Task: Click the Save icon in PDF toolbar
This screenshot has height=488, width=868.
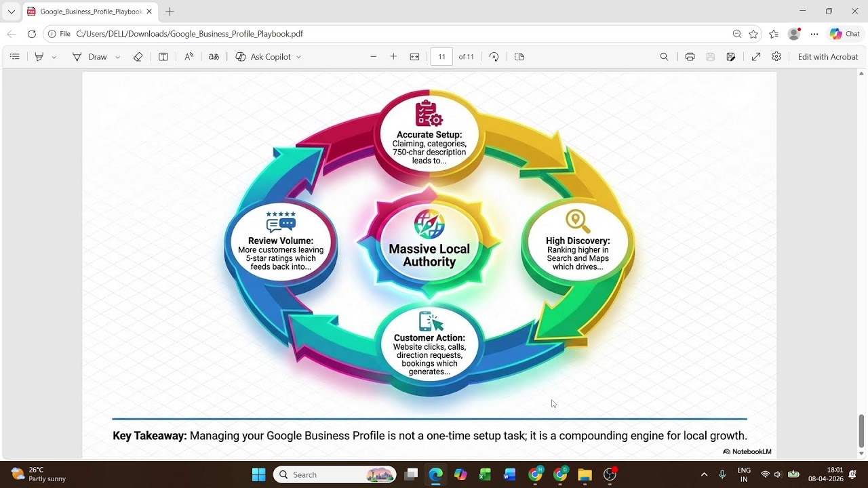Action: coord(711,57)
